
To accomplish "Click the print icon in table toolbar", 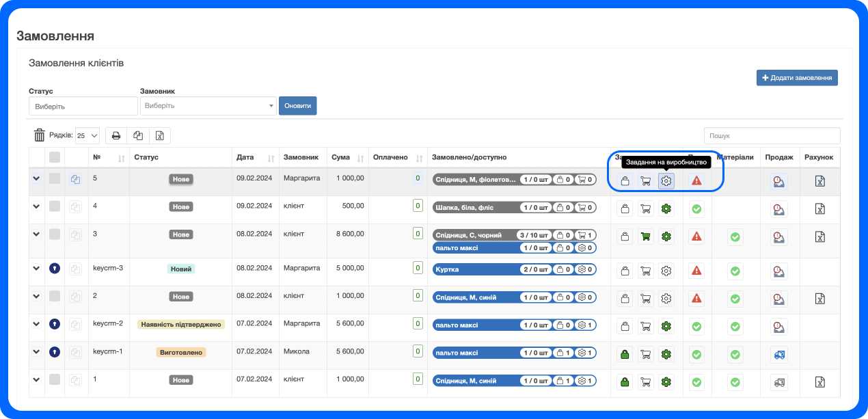I will [x=116, y=135].
